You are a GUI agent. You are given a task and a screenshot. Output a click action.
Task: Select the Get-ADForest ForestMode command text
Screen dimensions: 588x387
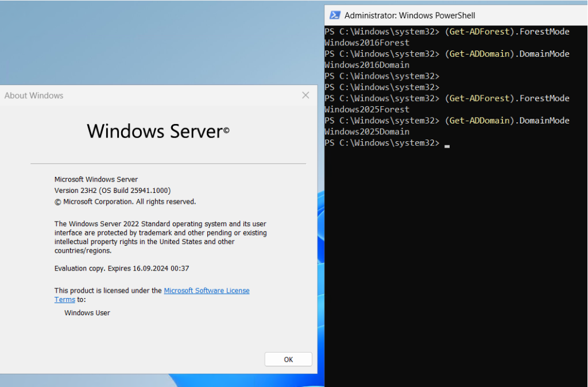tap(508, 32)
